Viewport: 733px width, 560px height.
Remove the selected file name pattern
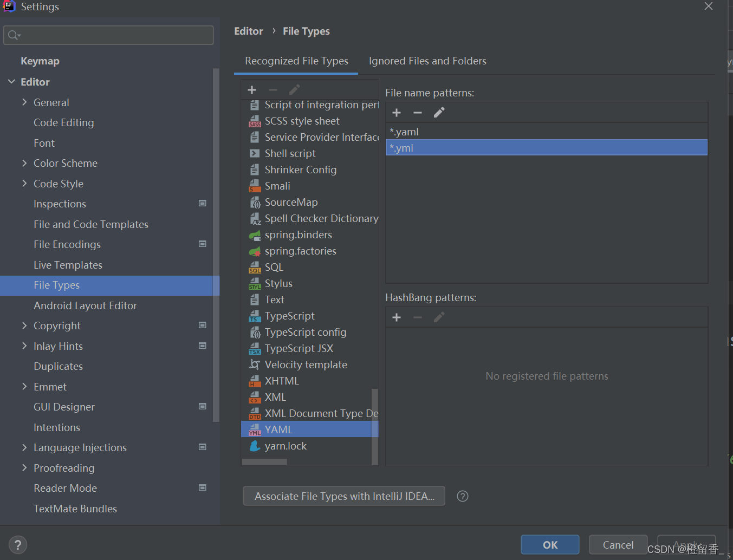pos(418,113)
